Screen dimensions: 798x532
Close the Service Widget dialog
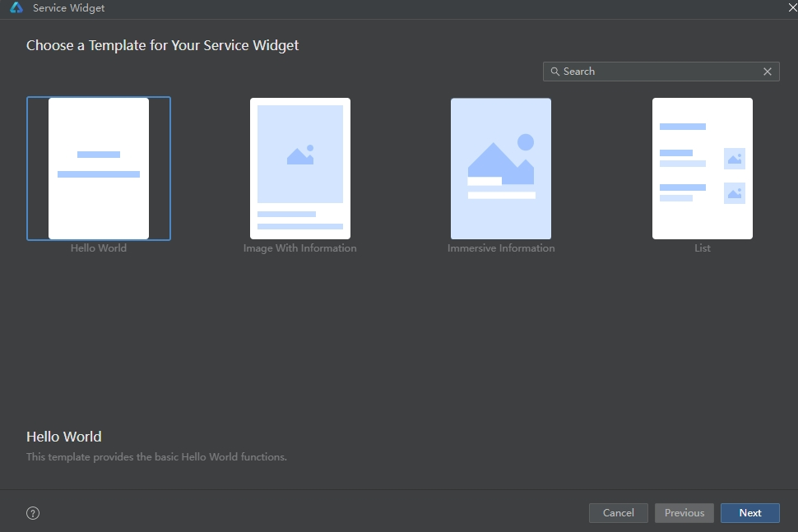[792, 7]
